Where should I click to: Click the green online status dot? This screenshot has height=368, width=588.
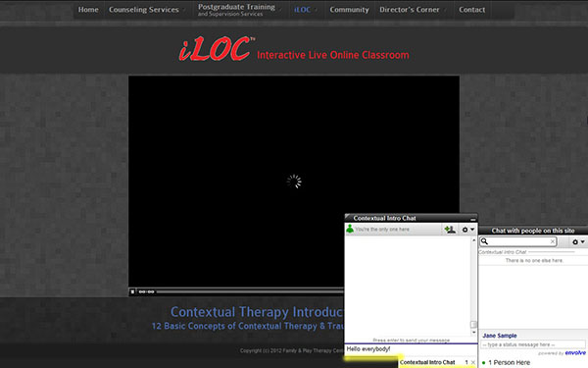click(484, 363)
